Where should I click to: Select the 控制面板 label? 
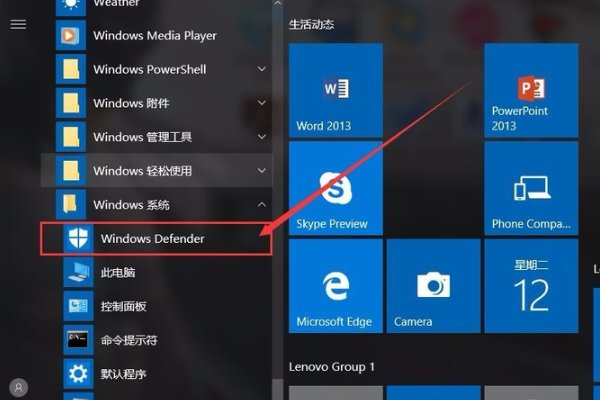123,306
